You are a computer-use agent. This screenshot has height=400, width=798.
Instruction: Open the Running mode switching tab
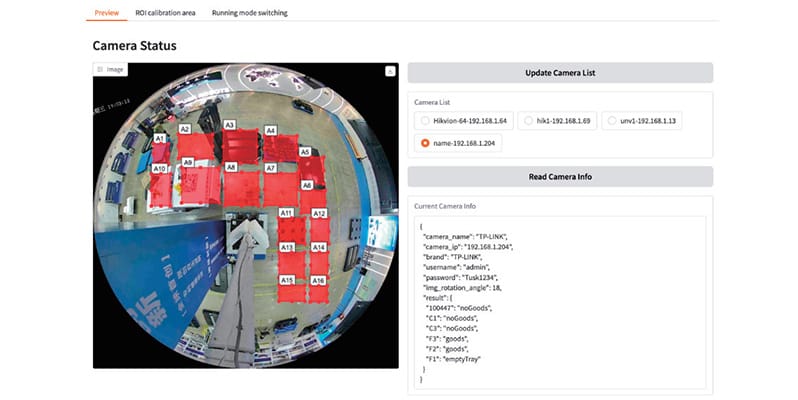[x=252, y=13]
